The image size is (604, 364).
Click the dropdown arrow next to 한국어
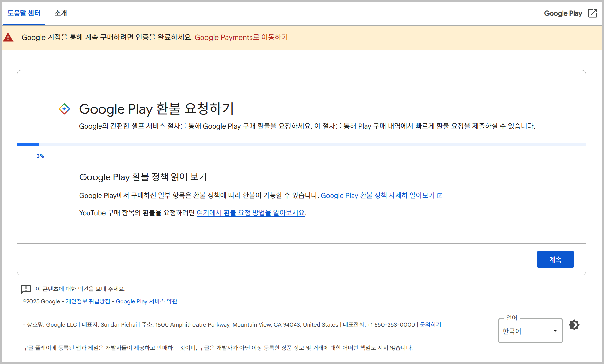click(x=555, y=331)
